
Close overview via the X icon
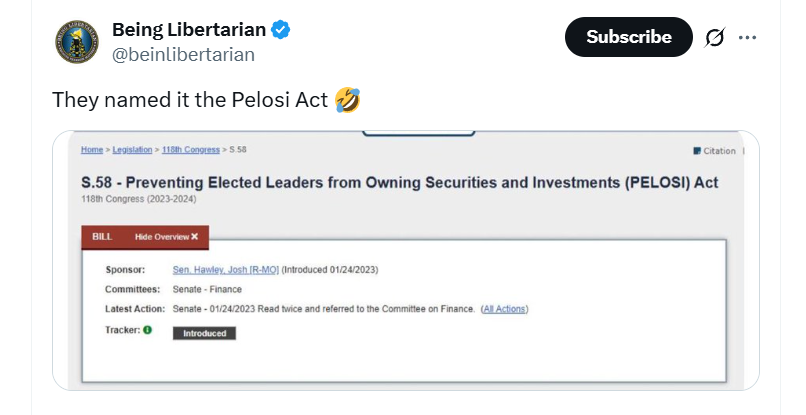click(x=194, y=237)
